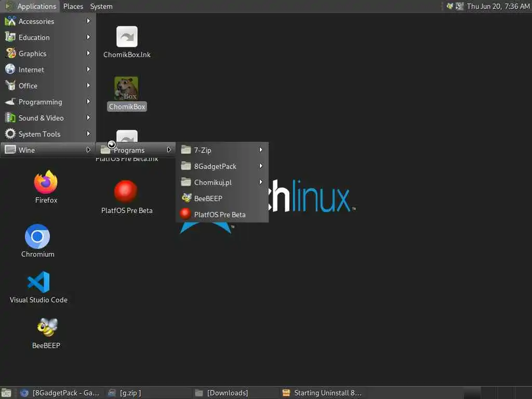Click the System Tools gear icon
The height and width of the screenshot is (399, 532).
coord(10,134)
